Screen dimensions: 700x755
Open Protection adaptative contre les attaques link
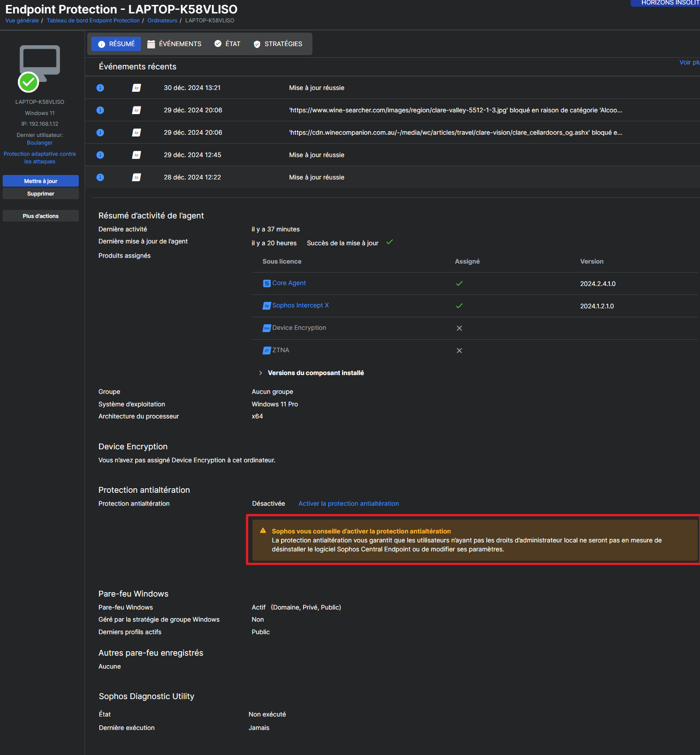40,158
